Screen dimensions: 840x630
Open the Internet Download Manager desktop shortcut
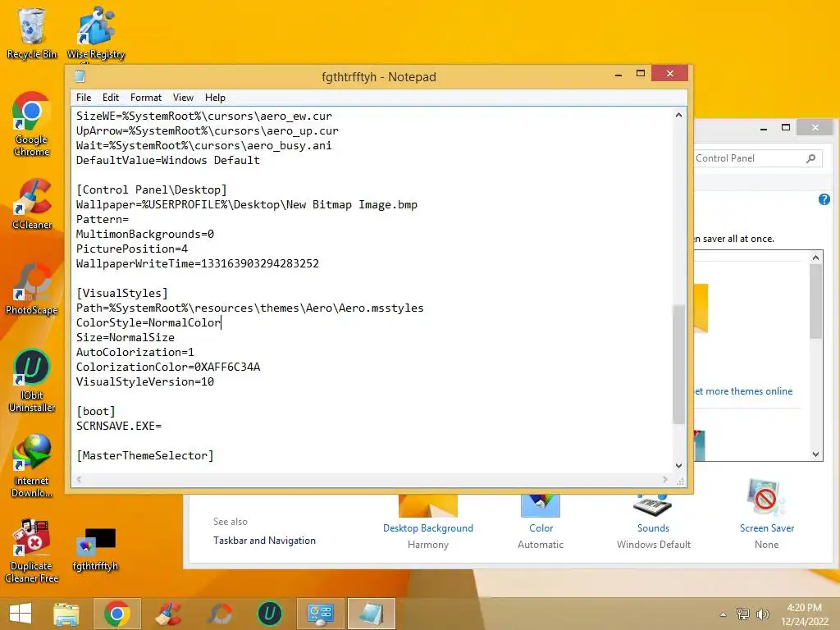(32, 466)
